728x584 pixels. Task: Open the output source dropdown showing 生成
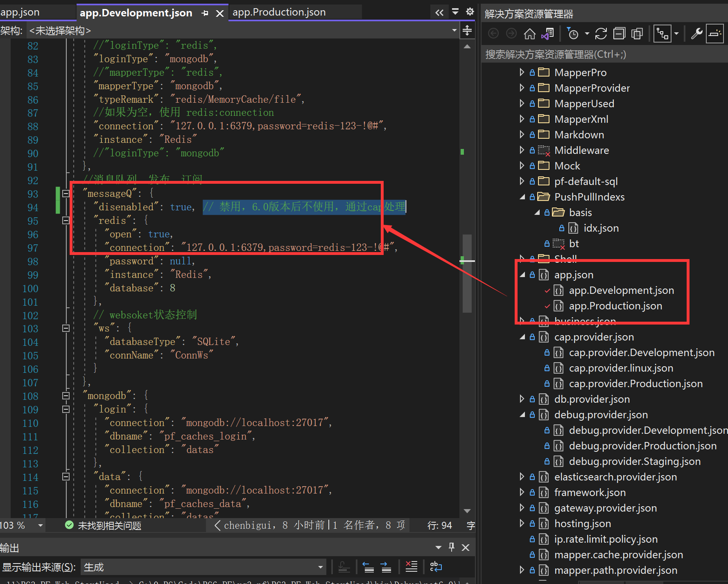click(203, 567)
